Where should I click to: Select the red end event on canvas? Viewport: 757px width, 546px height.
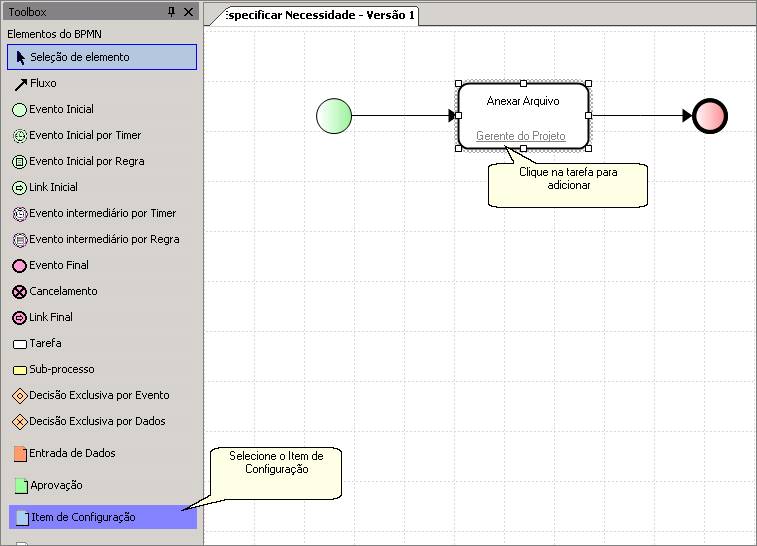[710, 116]
